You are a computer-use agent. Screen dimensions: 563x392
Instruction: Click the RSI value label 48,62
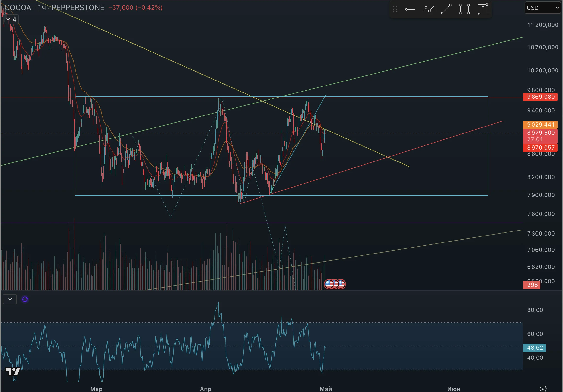pos(534,348)
